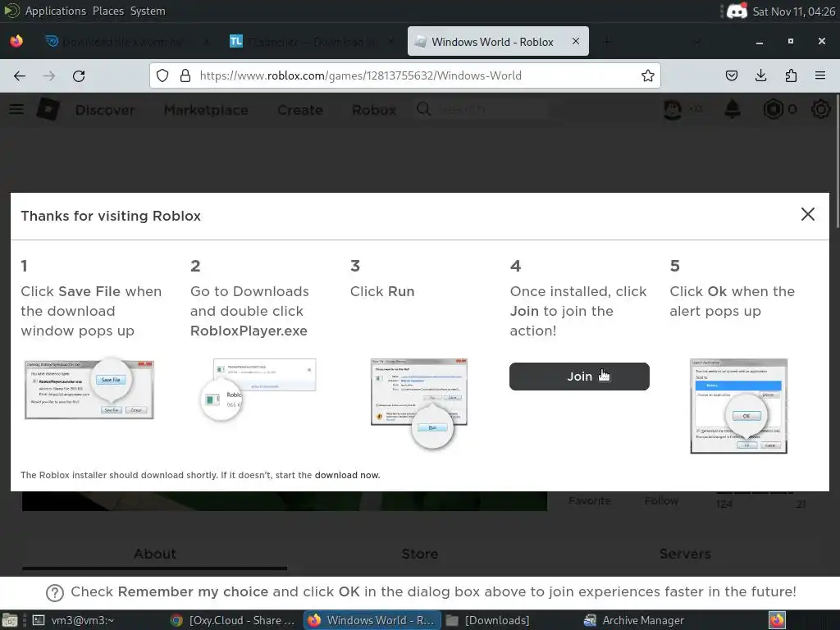
Task: Open the Create menu item
Action: [x=300, y=110]
